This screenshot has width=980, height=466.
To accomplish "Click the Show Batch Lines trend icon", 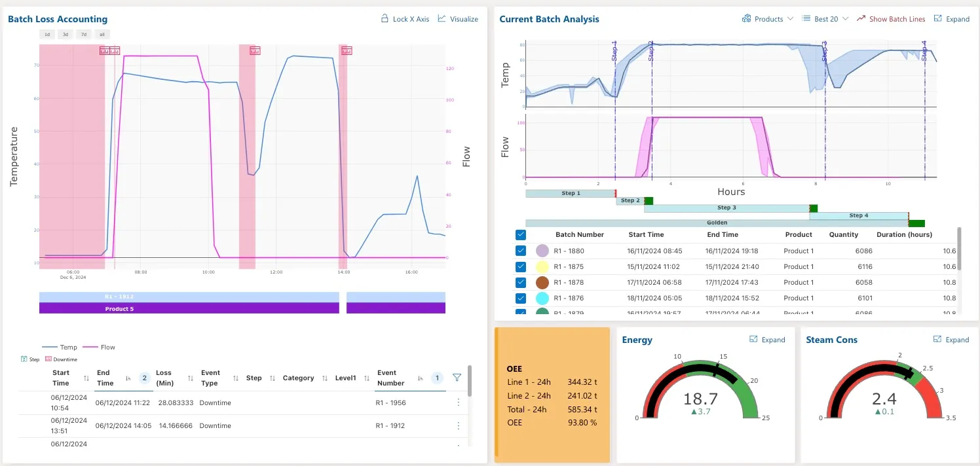I will 861,18.
